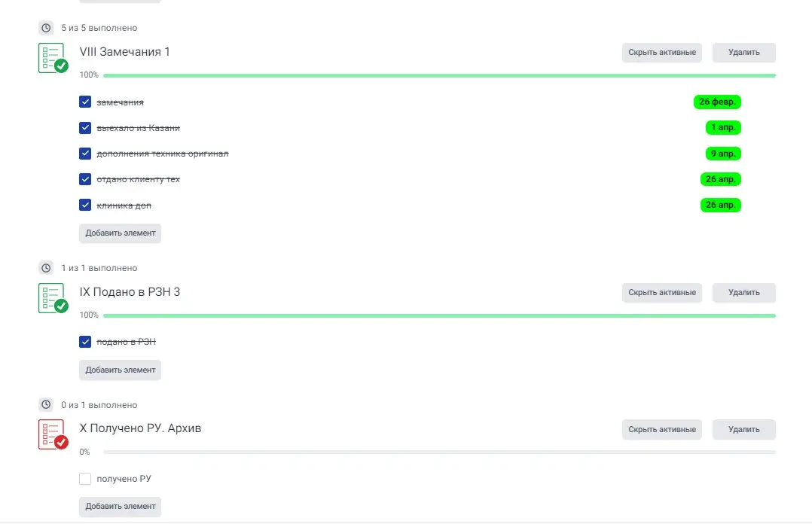Click the clock icon beside 0 из 1 выполнено
The width and height of the screenshot is (812, 530).
coord(47,404)
